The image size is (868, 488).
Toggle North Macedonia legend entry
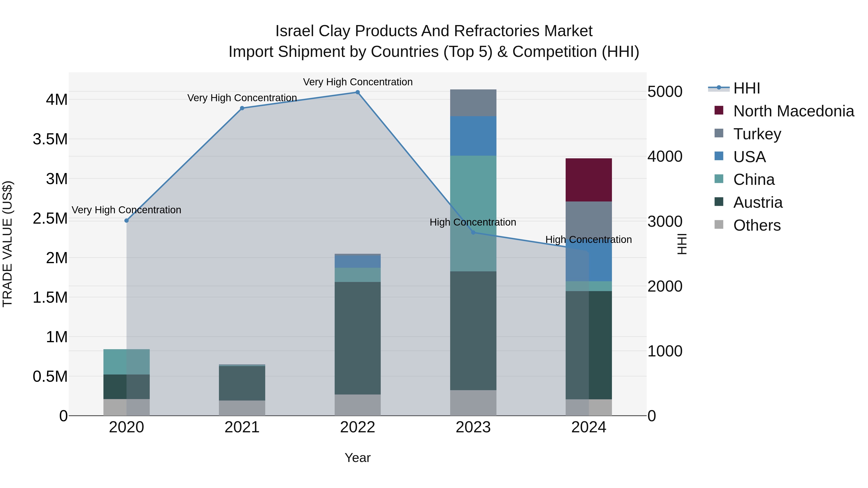784,111
